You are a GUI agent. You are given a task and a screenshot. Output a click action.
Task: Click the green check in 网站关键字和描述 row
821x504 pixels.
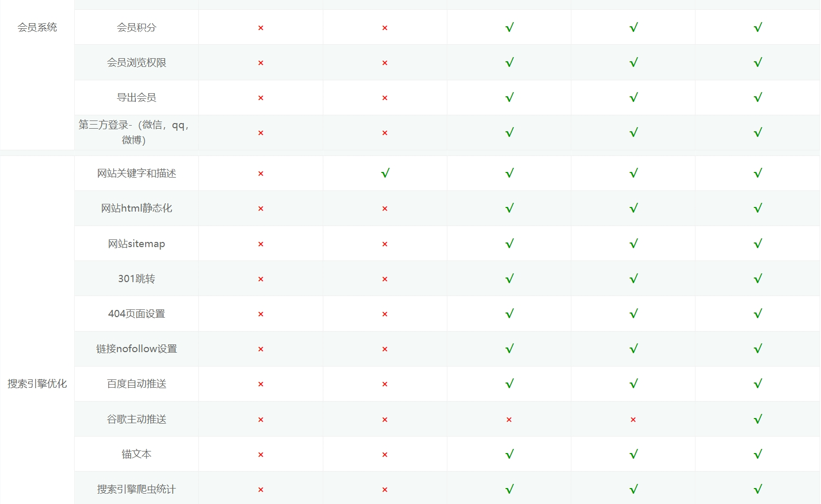385,173
